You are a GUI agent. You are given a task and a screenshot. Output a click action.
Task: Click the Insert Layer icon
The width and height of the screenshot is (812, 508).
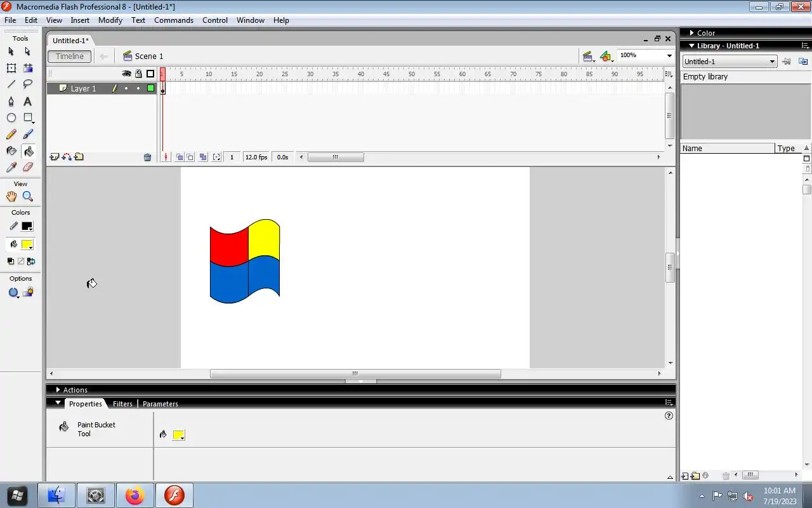pos(54,157)
